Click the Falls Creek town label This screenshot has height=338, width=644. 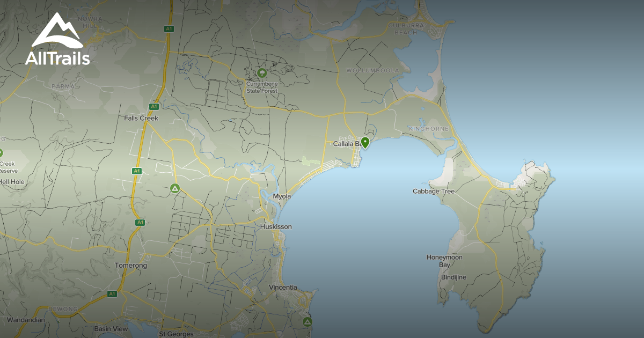pyautogui.click(x=141, y=118)
